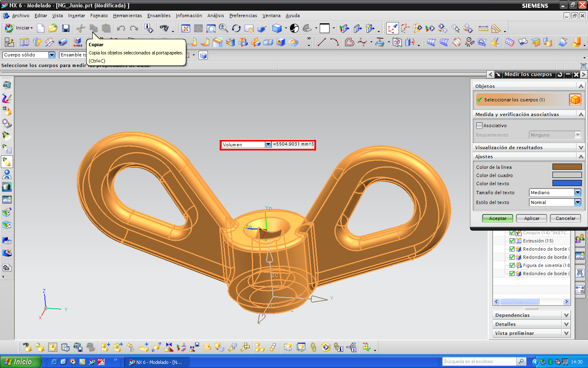Open the Ayuda menu
This screenshot has height=368, width=588.
click(292, 16)
